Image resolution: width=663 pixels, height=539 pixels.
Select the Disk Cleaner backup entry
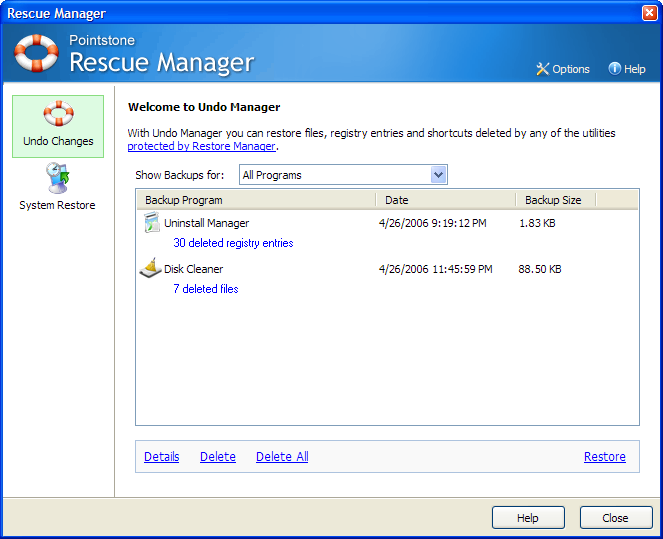tap(193, 269)
